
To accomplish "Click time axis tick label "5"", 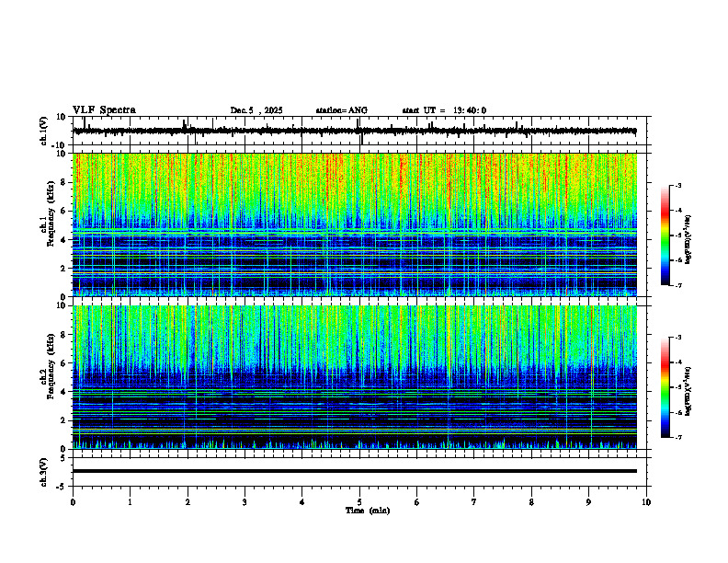I will [x=359, y=502].
